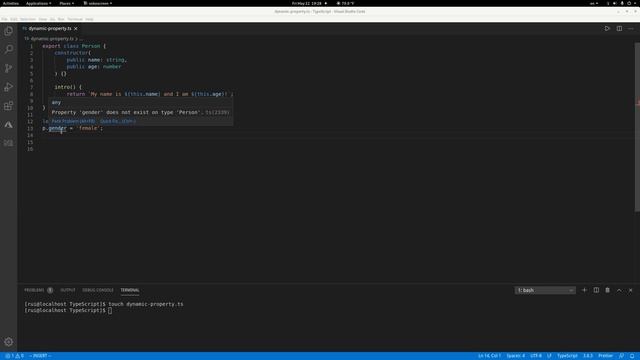Split the editor to the right
This screenshot has width=640, height=360.
click(619, 29)
